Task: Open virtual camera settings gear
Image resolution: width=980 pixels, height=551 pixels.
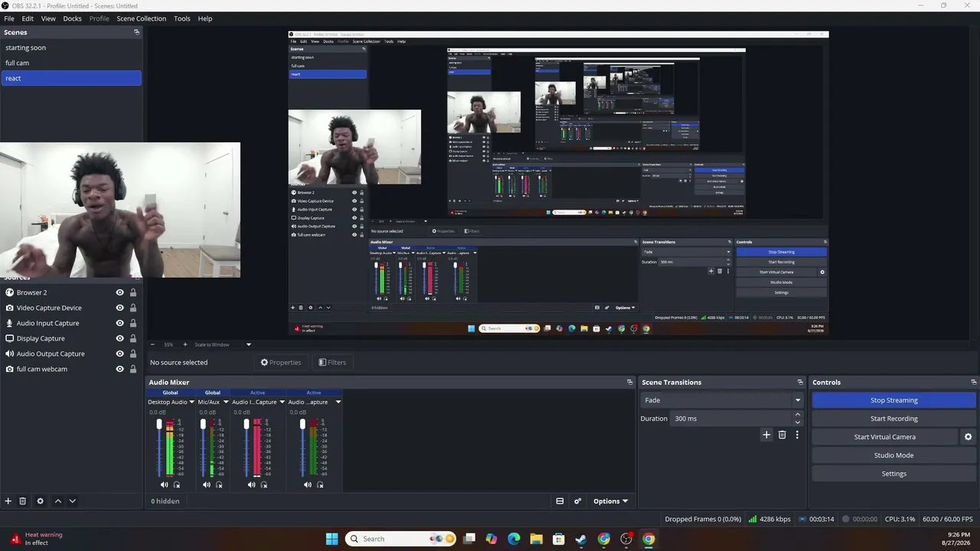Action: pos(968,437)
